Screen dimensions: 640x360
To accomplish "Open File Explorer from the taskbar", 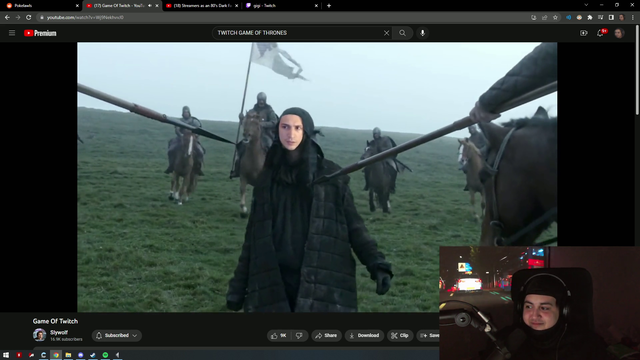I will (x=68, y=355).
